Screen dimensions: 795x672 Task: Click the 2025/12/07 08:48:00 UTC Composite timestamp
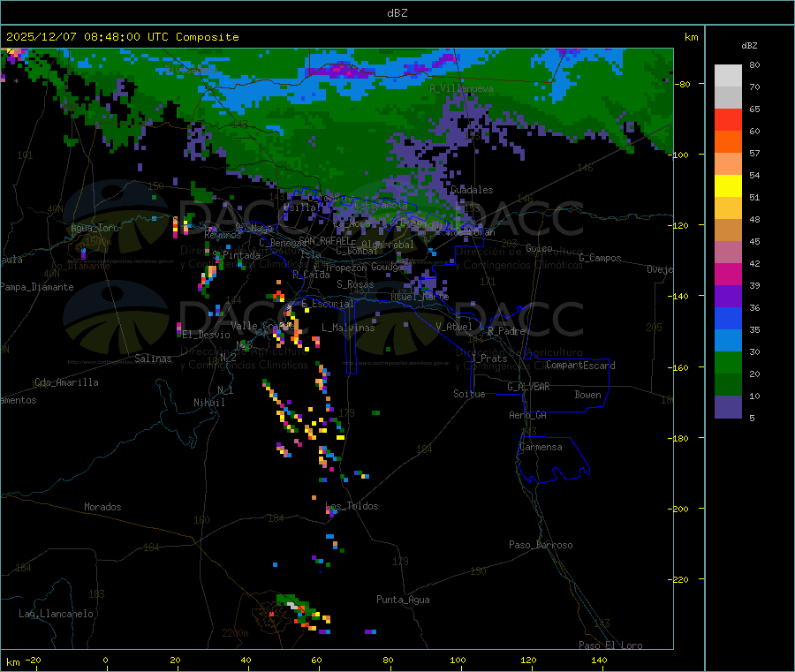(122, 37)
